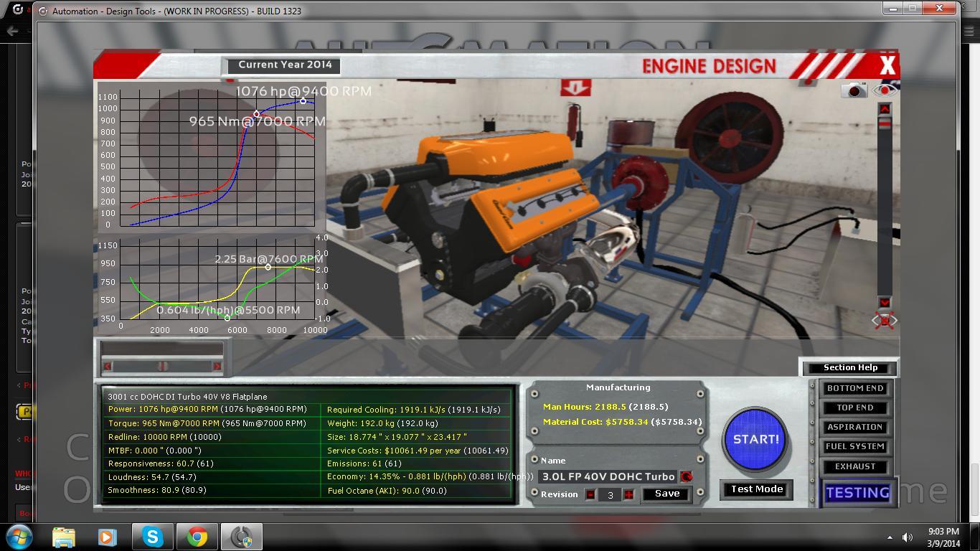
Task: Click the Automation game taskbar icon
Action: (241, 537)
